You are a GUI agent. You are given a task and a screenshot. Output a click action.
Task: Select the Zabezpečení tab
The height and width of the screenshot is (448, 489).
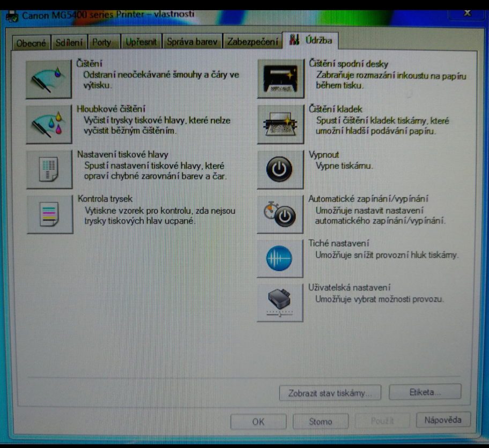pyautogui.click(x=253, y=41)
